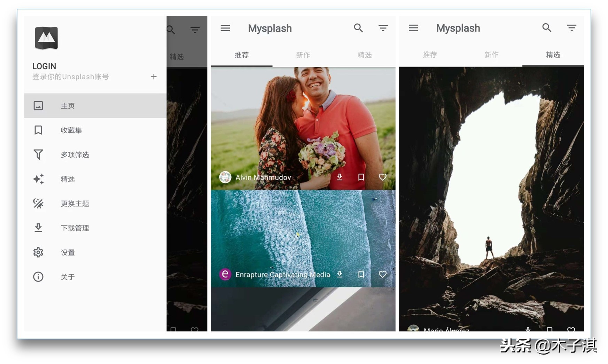
Task: Bookmark the Enrapture Captivating Media ocean photo
Action: 361,274
